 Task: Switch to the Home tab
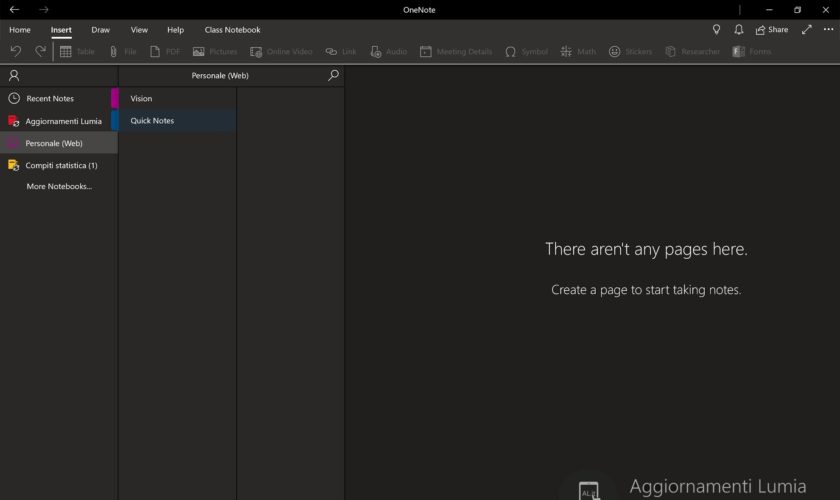20,30
